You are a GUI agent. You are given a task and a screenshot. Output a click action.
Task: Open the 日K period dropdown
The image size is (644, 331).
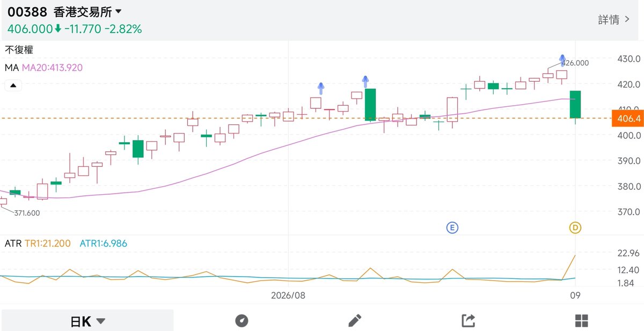point(87,321)
